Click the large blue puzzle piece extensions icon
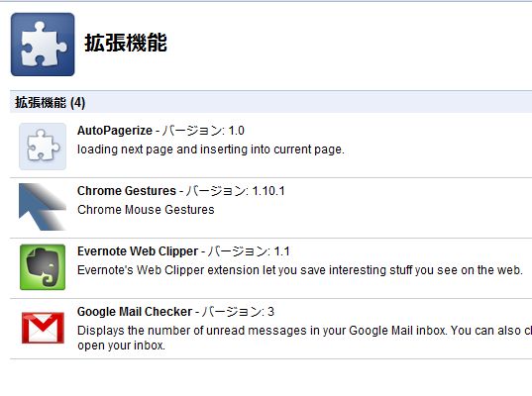Screen dimensions: 532x396 43,45
